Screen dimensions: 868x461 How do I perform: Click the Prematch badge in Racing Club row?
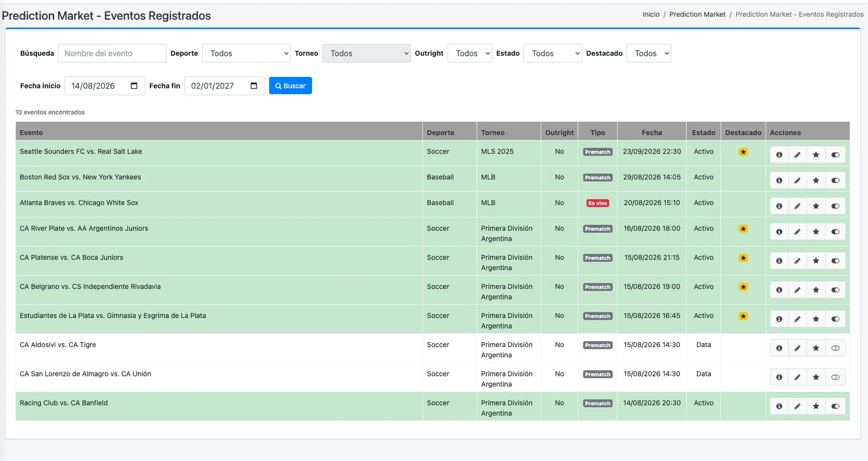tap(598, 404)
